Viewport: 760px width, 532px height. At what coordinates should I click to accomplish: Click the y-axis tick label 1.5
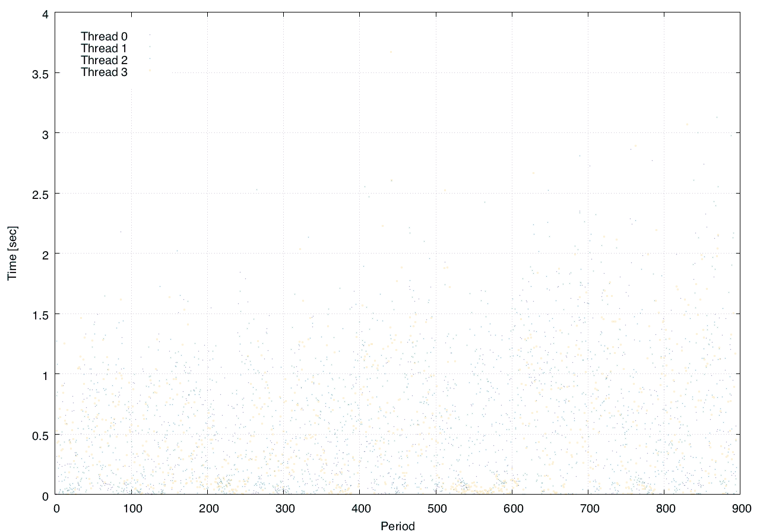tap(42, 314)
